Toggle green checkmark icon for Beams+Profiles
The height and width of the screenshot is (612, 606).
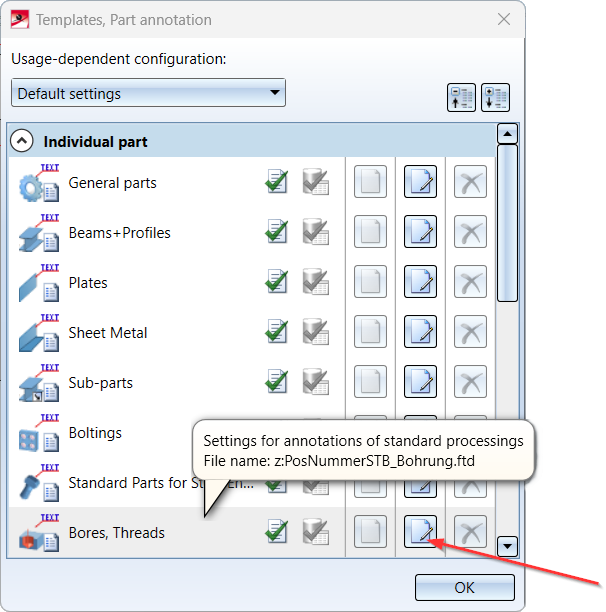click(277, 231)
